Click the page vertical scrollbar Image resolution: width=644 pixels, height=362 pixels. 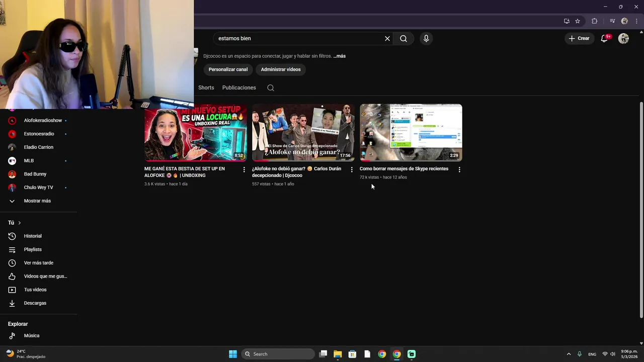click(x=641, y=210)
